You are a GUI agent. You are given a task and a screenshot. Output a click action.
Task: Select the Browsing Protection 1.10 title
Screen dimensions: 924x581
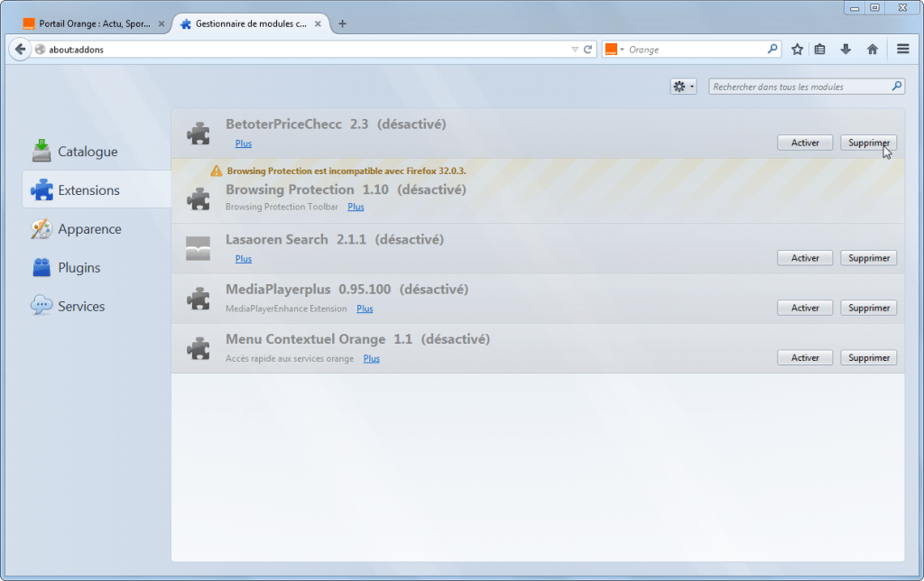tap(307, 189)
